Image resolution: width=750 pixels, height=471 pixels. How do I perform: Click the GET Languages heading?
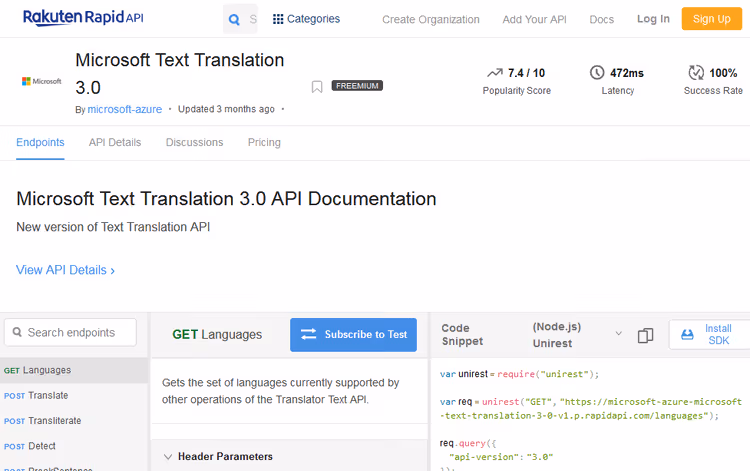pyautogui.click(x=217, y=335)
